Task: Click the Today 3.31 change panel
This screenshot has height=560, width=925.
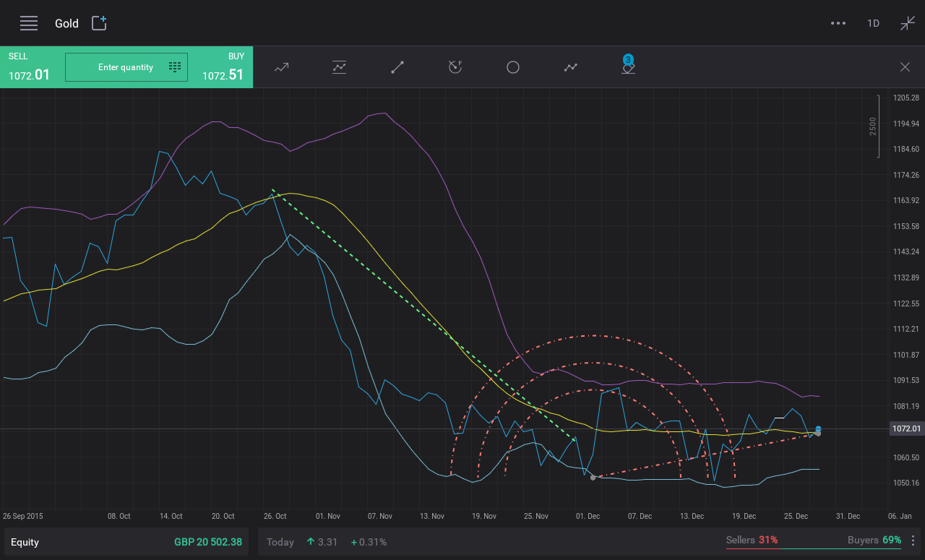Action: (x=327, y=542)
